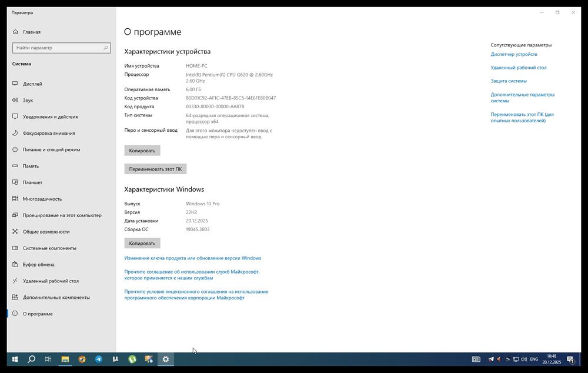Click the processor value Intel Pentium G620
Viewport: 588px width, 373px height.
coord(229,78)
